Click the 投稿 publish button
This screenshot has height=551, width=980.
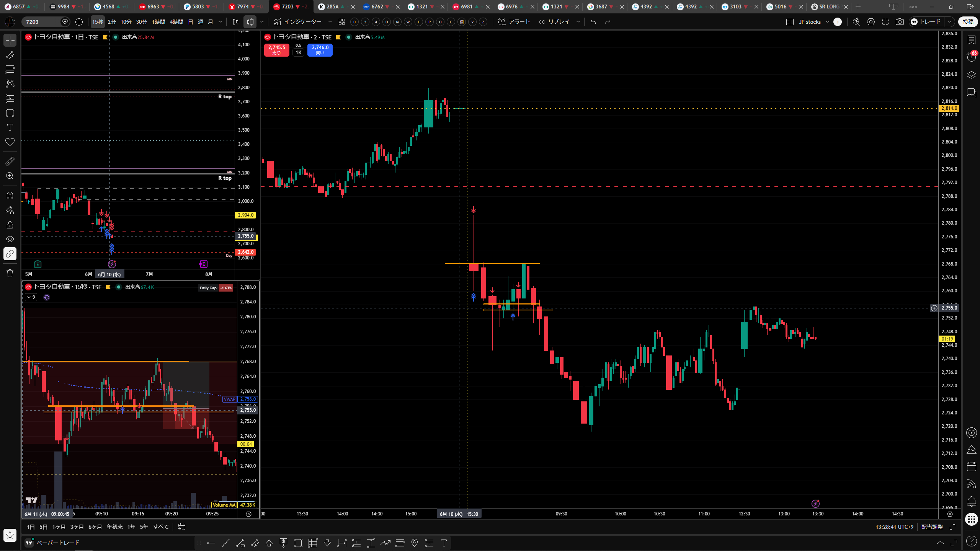pyautogui.click(x=968, y=22)
